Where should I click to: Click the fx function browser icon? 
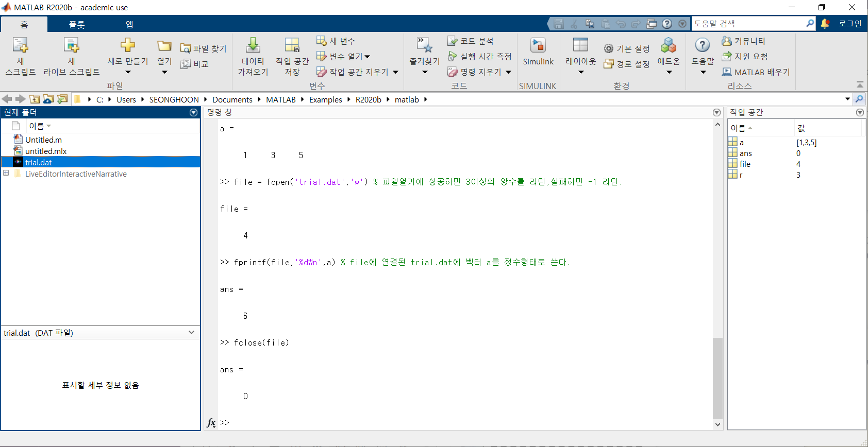211,423
